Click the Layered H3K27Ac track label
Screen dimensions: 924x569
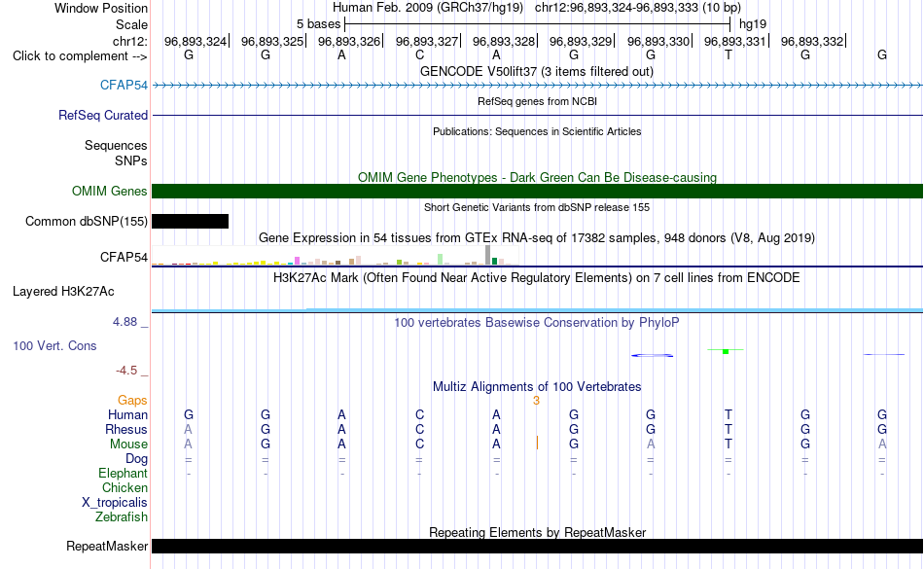(x=63, y=291)
